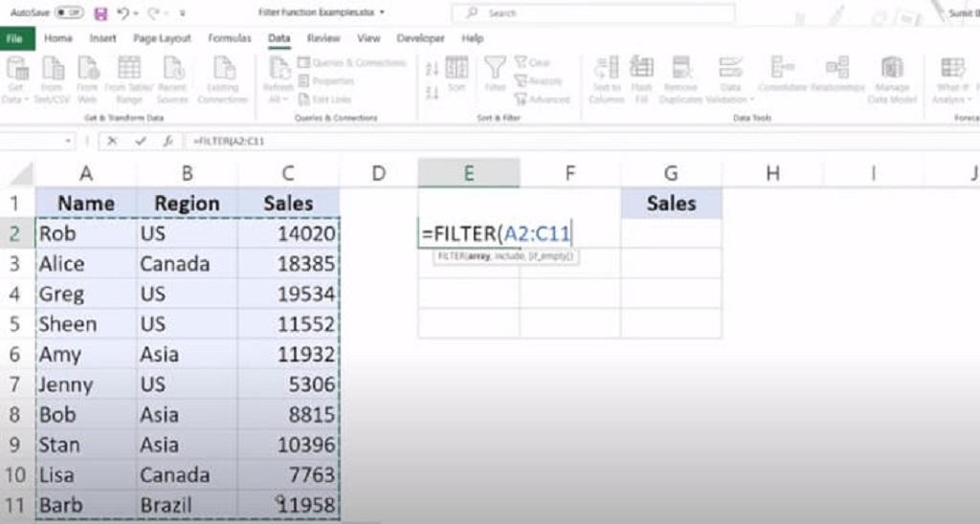Image resolution: width=980 pixels, height=524 pixels.
Task: Switch to the Home tab
Action: pyautogui.click(x=58, y=38)
